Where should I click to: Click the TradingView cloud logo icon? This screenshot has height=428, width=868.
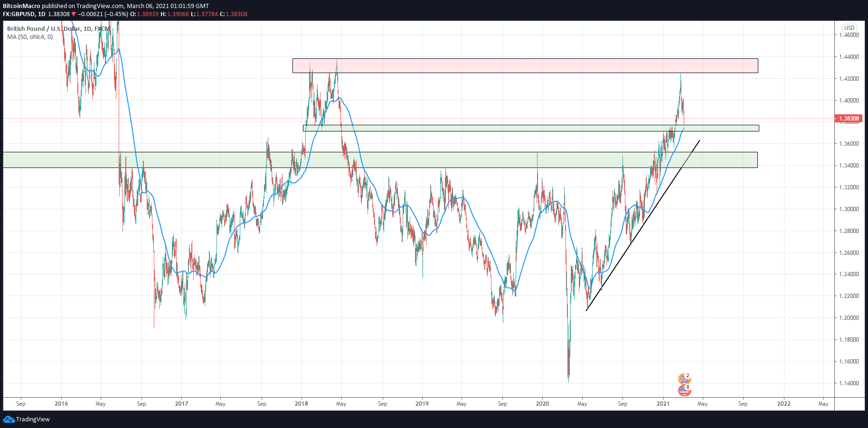[9, 419]
